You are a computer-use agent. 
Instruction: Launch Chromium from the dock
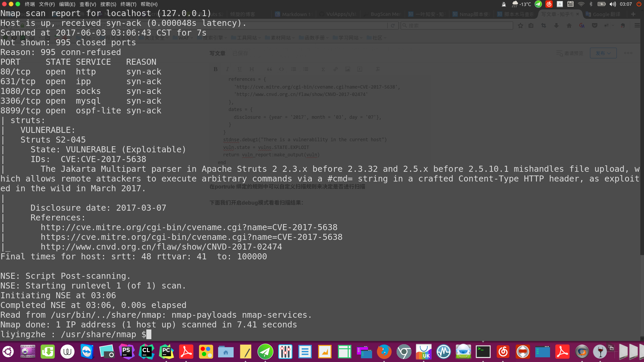click(404, 352)
